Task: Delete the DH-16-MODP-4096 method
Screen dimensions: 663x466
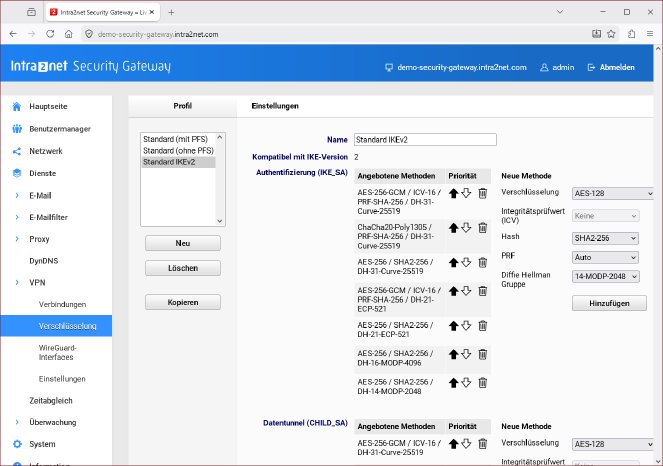Action: [482, 354]
